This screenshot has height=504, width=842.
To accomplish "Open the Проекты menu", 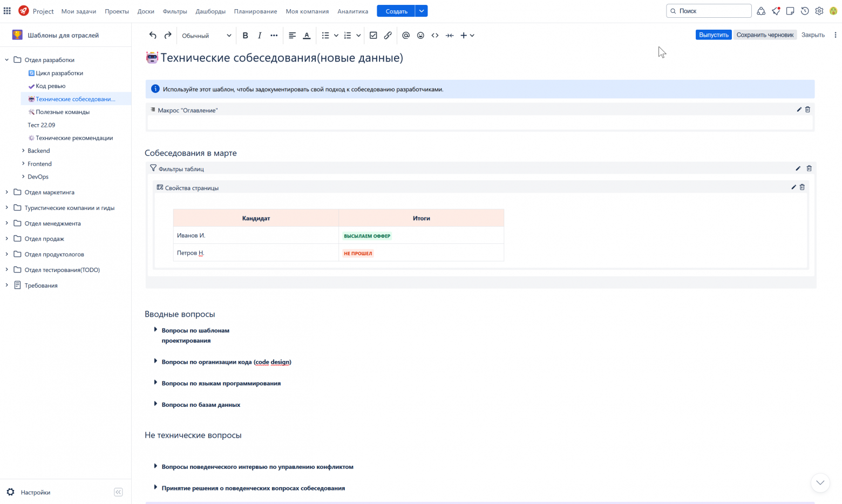I will 117,11.
